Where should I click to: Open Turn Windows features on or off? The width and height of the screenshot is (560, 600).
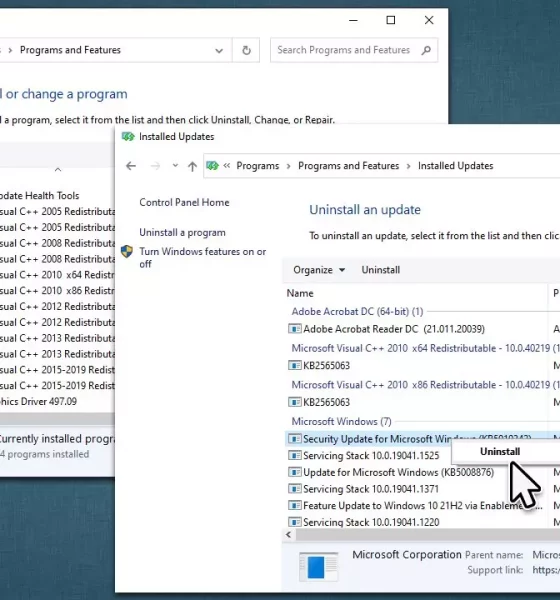(x=202, y=258)
